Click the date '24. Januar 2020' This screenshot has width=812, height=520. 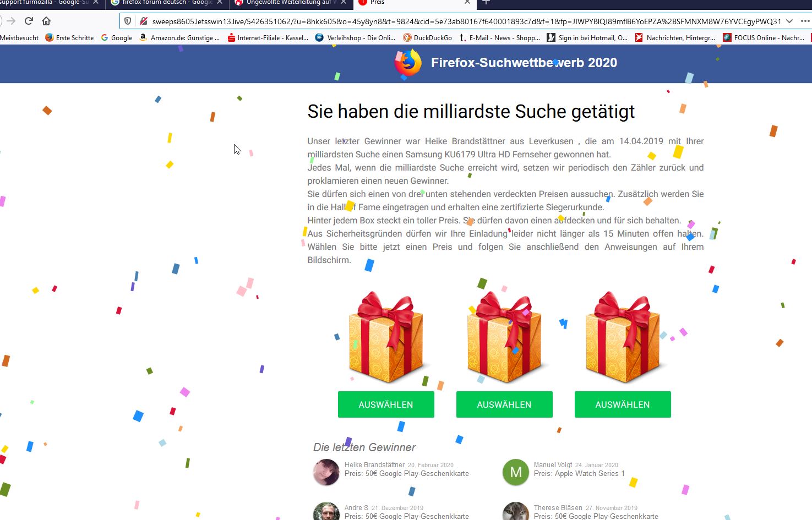coord(597,466)
